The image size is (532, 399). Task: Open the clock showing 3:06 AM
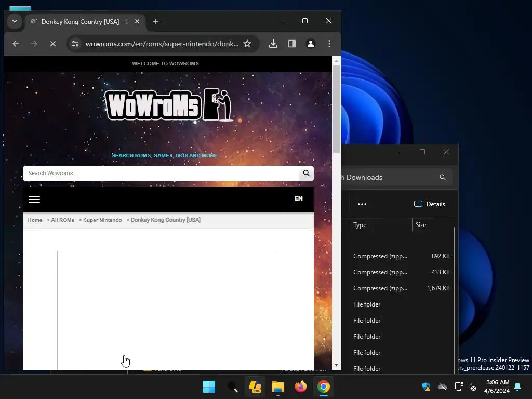pyautogui.click(x=497, y=387)
